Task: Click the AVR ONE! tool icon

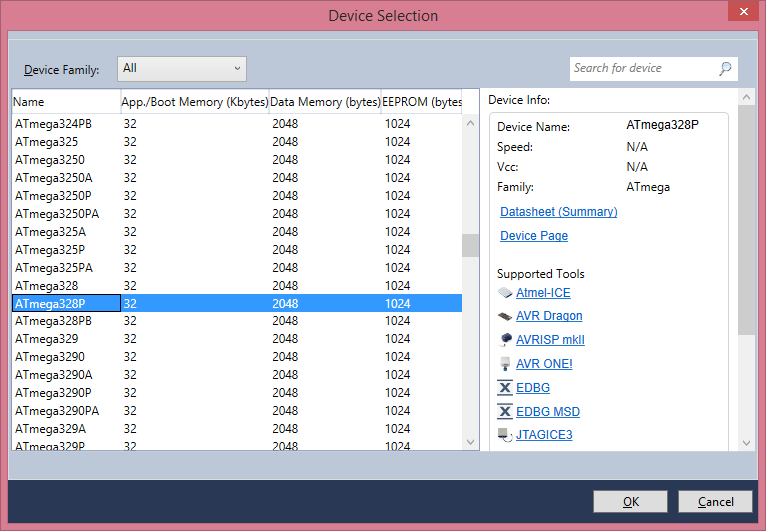Action: point(505,364)
